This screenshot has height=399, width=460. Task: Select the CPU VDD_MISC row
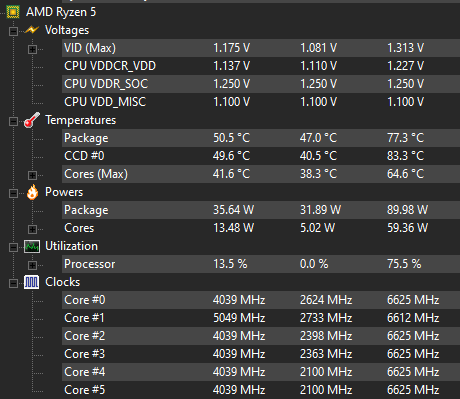[261, 102]
